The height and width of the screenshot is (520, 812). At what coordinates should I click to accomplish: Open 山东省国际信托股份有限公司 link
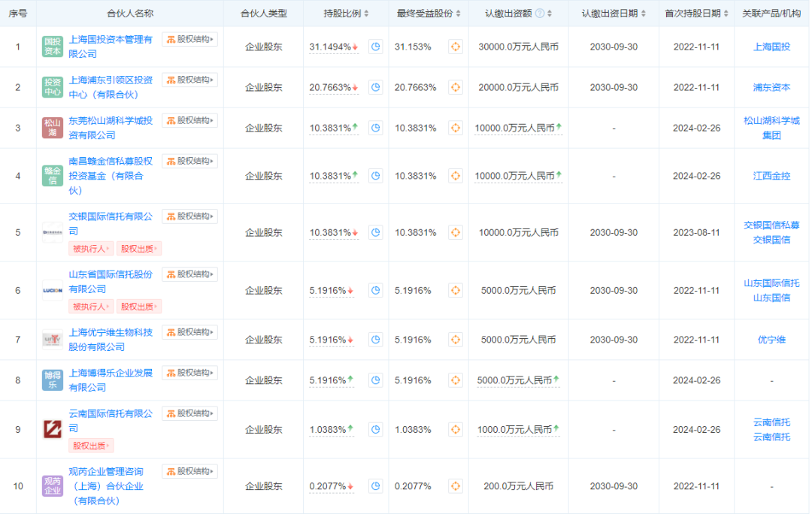click(111, 282)
